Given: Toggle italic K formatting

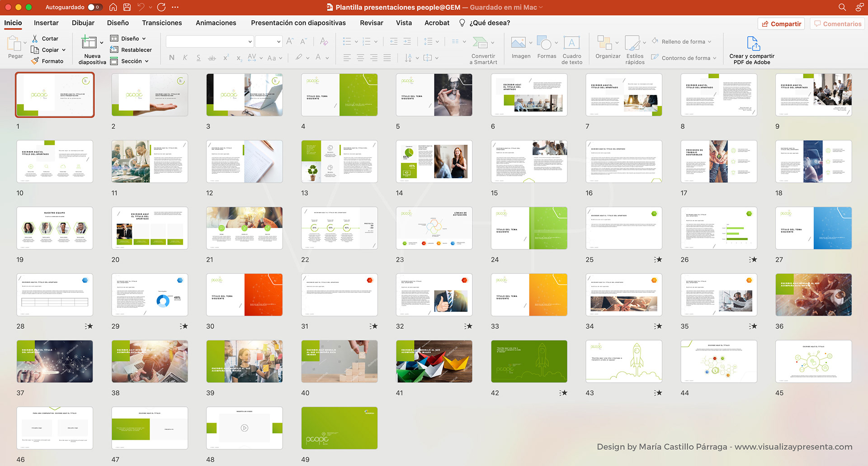Looking at the screenshot, I should (185, 57).
